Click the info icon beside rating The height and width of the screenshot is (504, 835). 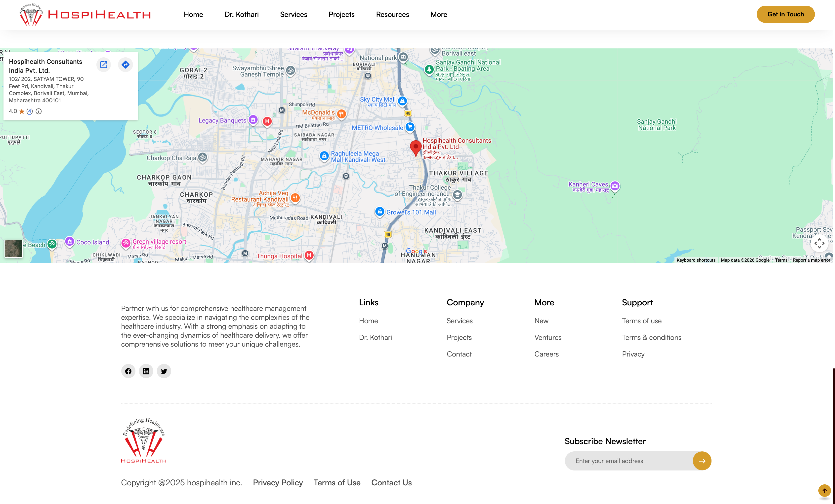click(x=39, y=111)
